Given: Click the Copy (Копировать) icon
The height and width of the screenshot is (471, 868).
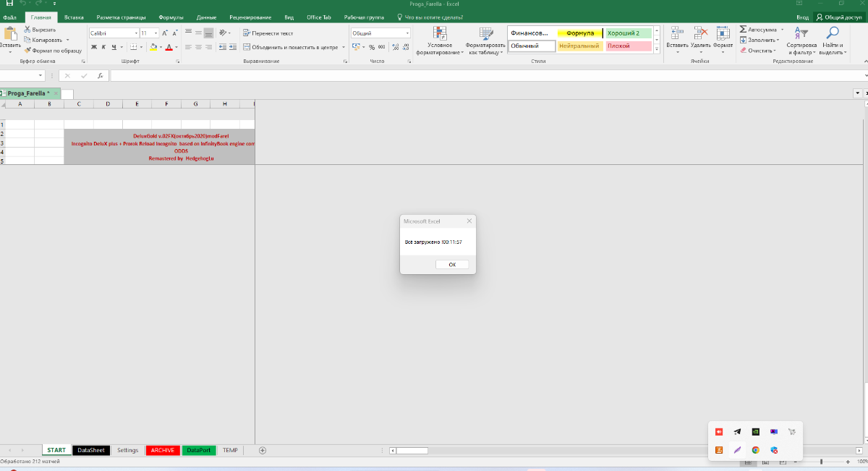Looking at the screenshot, I should tap(27, 40).
